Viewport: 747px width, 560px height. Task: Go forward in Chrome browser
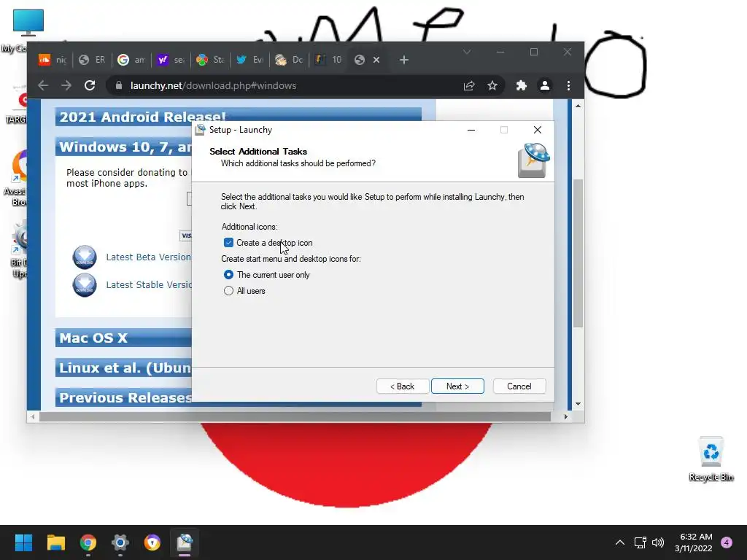pos(66,86)
